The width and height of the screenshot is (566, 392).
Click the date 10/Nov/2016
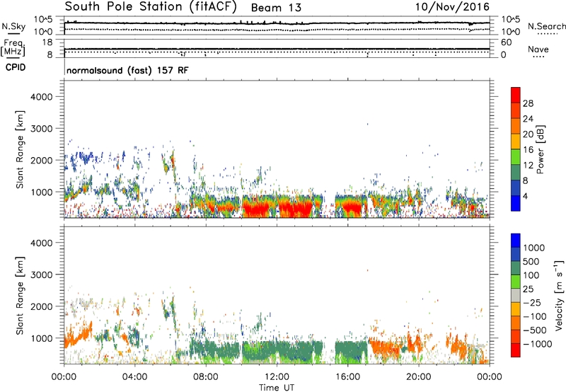452,7
